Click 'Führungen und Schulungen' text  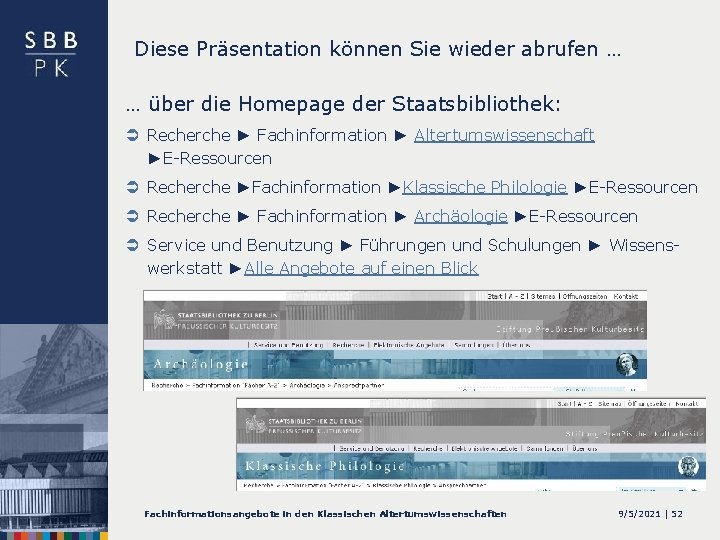pos(470,245)
